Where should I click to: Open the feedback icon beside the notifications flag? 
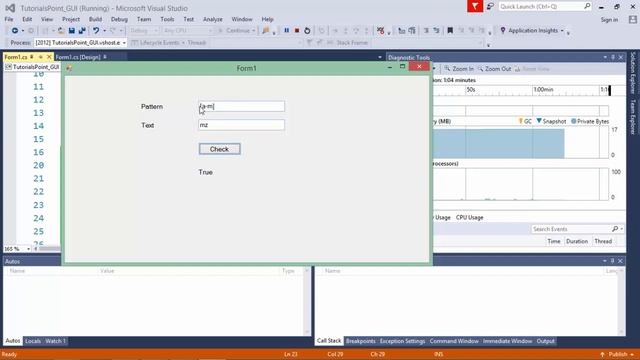coord(490,7)
